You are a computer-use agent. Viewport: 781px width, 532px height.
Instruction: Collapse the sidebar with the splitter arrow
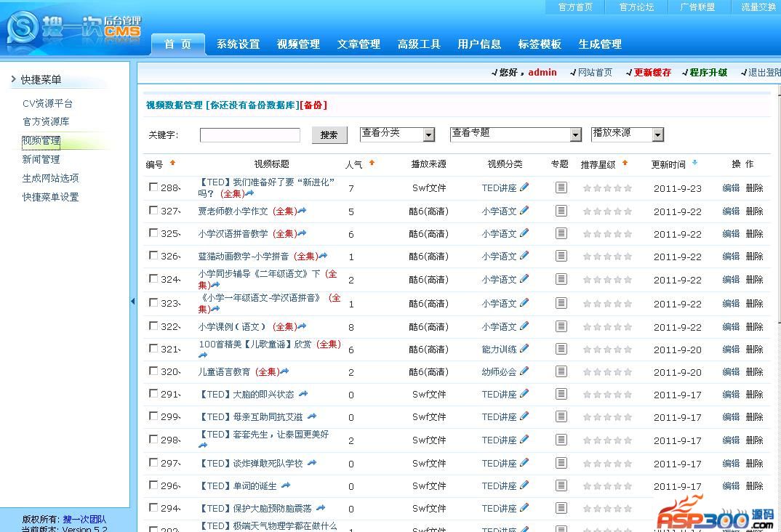133,301
